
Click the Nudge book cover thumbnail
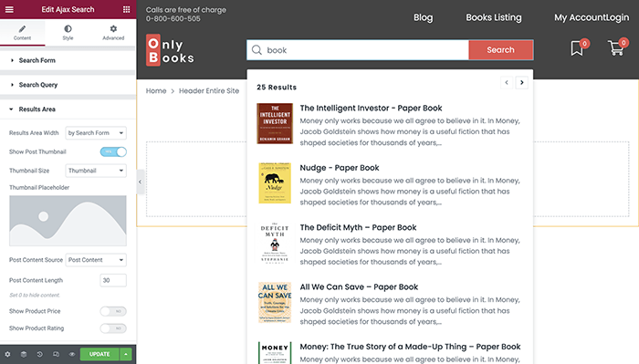(275, 183)
